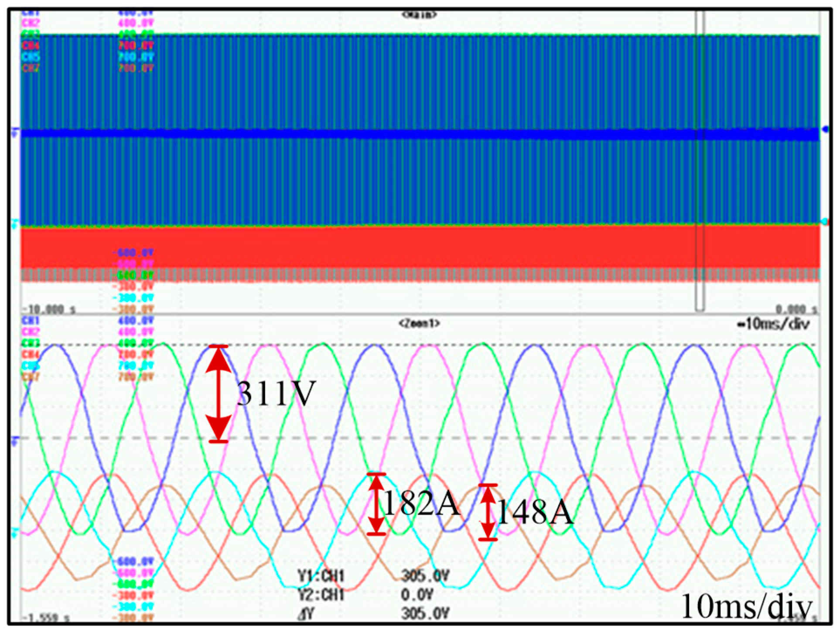Click the zoom window box in main trace
840x633 pixels.
click(700, 161)
